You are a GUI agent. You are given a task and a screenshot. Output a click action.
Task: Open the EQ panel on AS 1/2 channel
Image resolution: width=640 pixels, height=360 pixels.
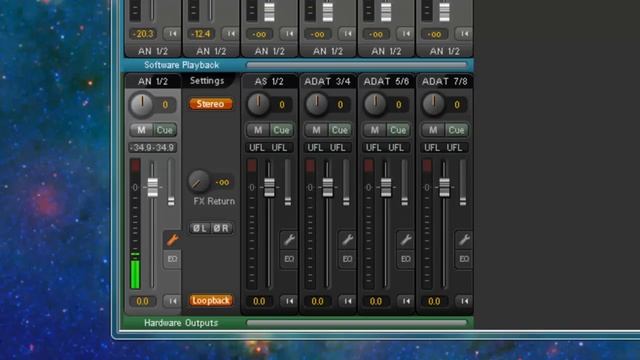pos(289,259)
